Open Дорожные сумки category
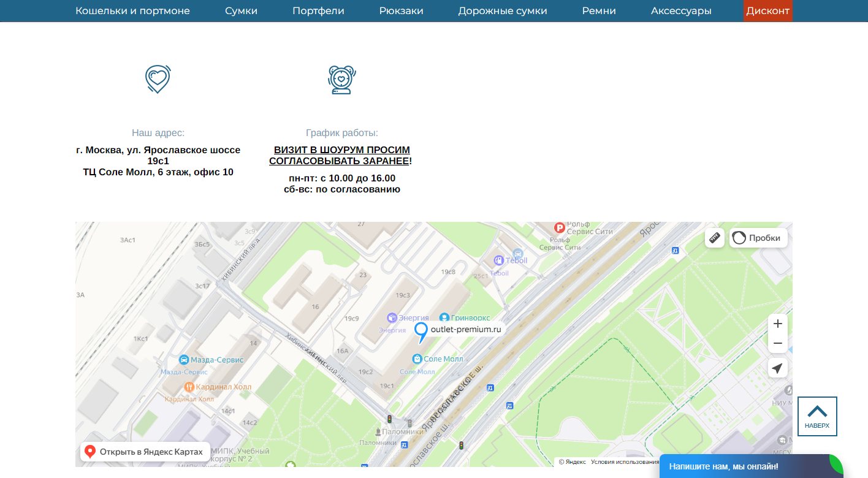This screenshot has width=868, height=478. click(x=503, y=11)
